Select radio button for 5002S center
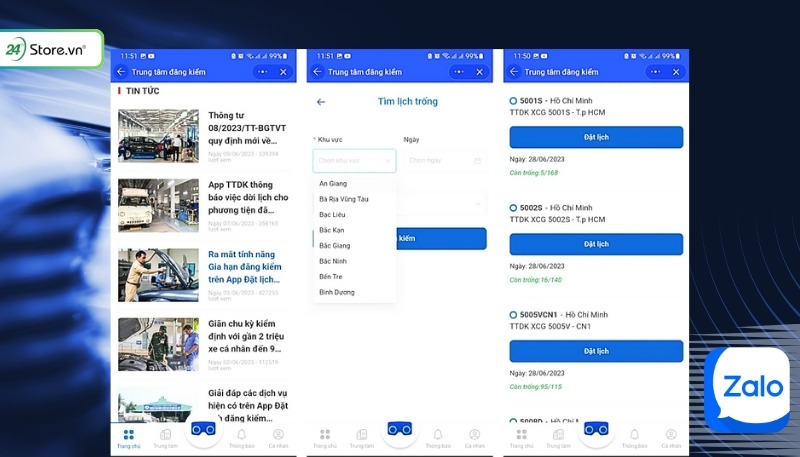 pos(513,208)
